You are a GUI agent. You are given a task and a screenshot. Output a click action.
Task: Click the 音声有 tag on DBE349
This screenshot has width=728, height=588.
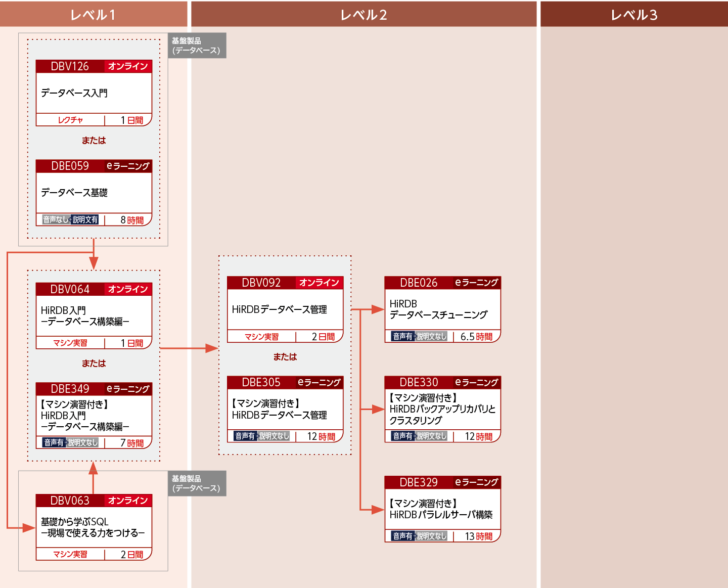54,442
